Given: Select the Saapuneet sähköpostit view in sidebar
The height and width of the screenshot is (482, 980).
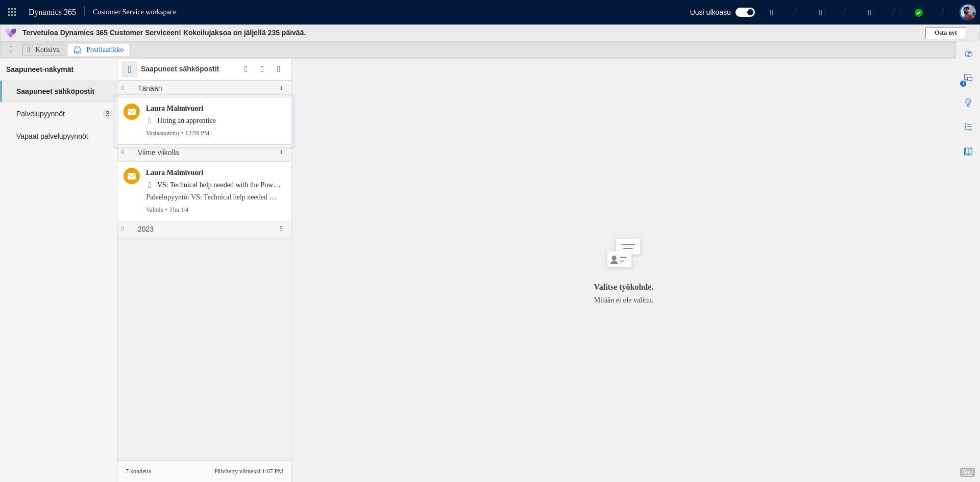Looking at the screenshot, I should click(x=55, y=91).
